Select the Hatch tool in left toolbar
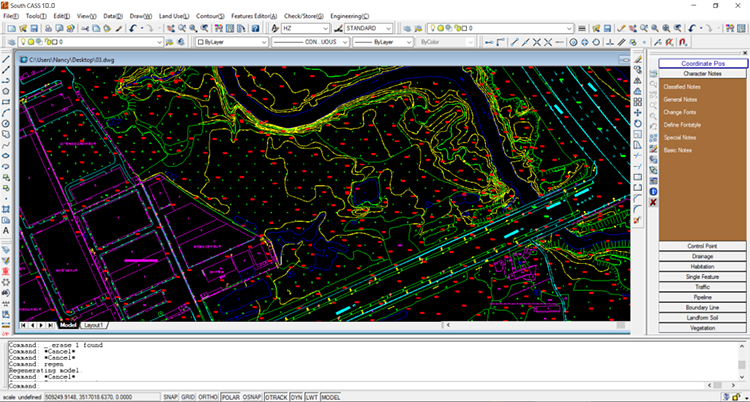Viewport: 750px width, 402px height. [6, 209]
